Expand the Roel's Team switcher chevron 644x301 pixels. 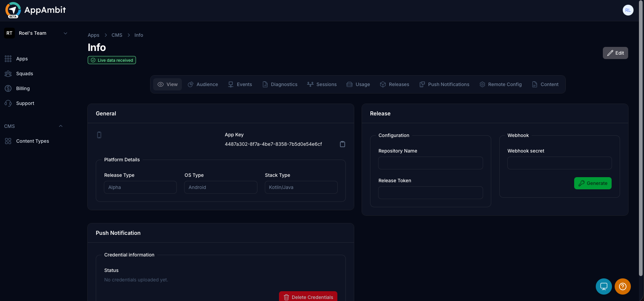[x=65, y=33]
